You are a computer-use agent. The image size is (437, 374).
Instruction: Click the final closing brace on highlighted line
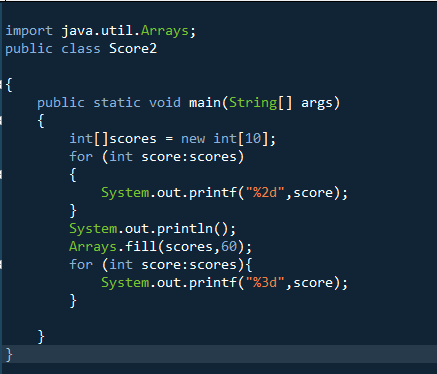(x=9, y=354)
